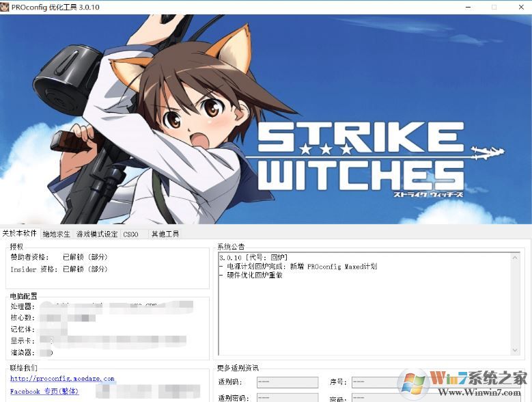Click the '3.0.10 [代号: 回炉]' announcement line
The width and height of the screenshot is (532, 402).
coord(253,257)
